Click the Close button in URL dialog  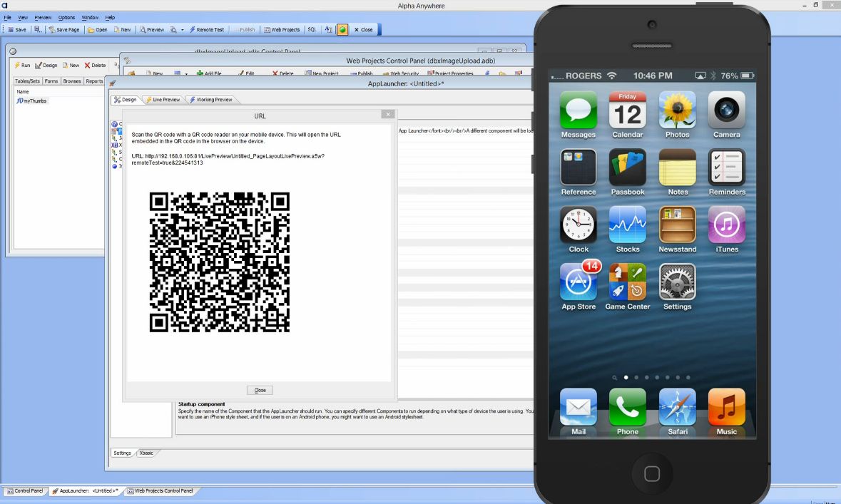(260, 391)
